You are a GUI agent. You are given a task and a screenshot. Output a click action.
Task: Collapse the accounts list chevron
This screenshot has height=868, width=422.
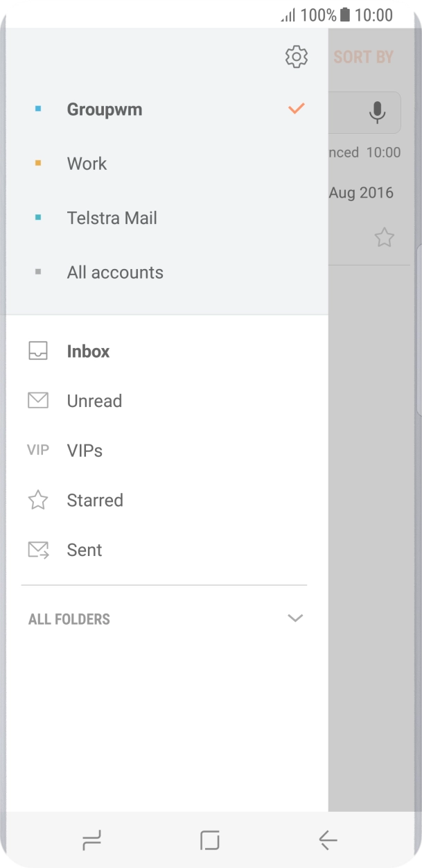click(x=296, y=618)
